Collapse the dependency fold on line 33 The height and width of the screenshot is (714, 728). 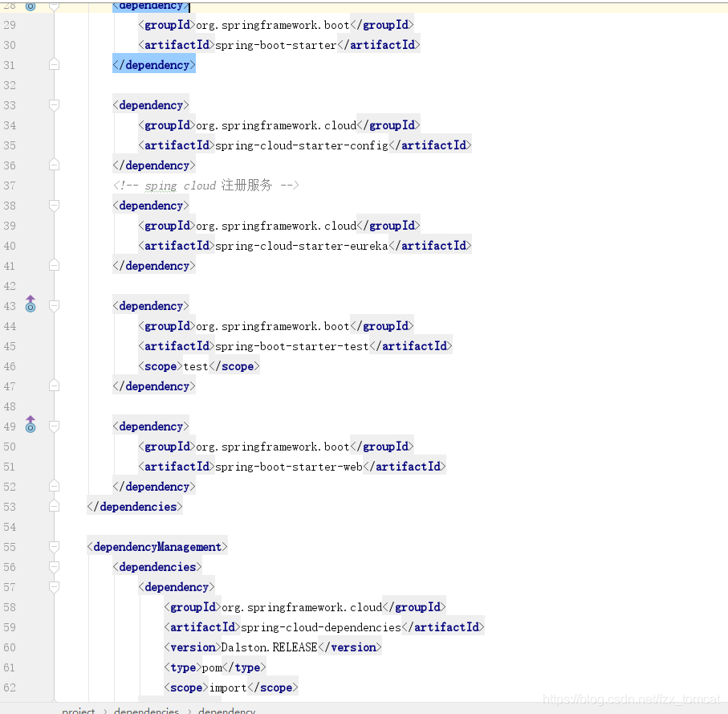(x=54, y=105)
